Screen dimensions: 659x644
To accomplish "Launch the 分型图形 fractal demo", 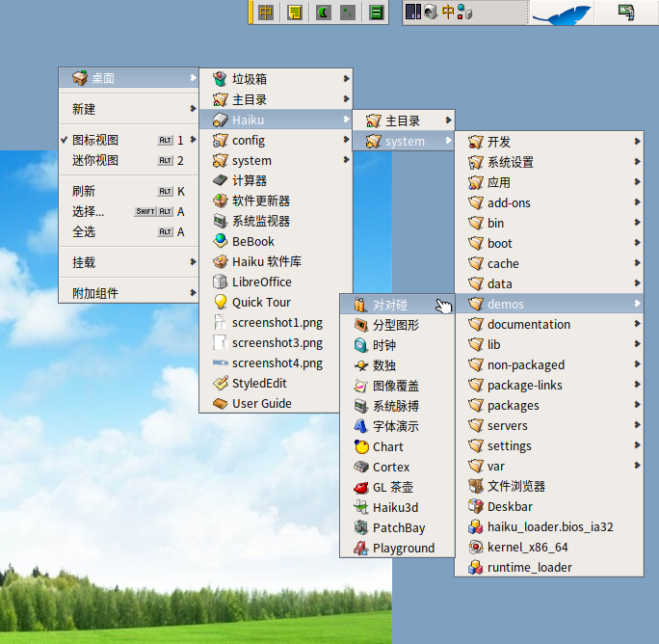I will (397, 325).
